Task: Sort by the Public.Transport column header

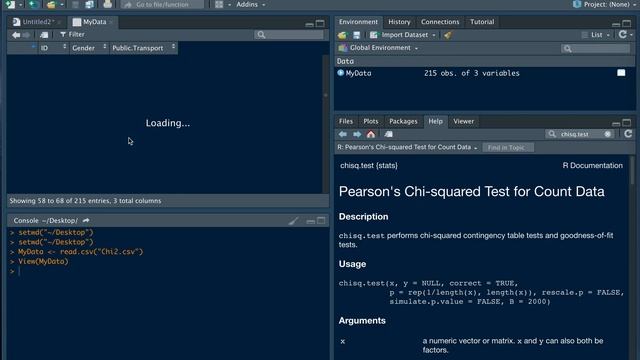Action: pos(143,48)
